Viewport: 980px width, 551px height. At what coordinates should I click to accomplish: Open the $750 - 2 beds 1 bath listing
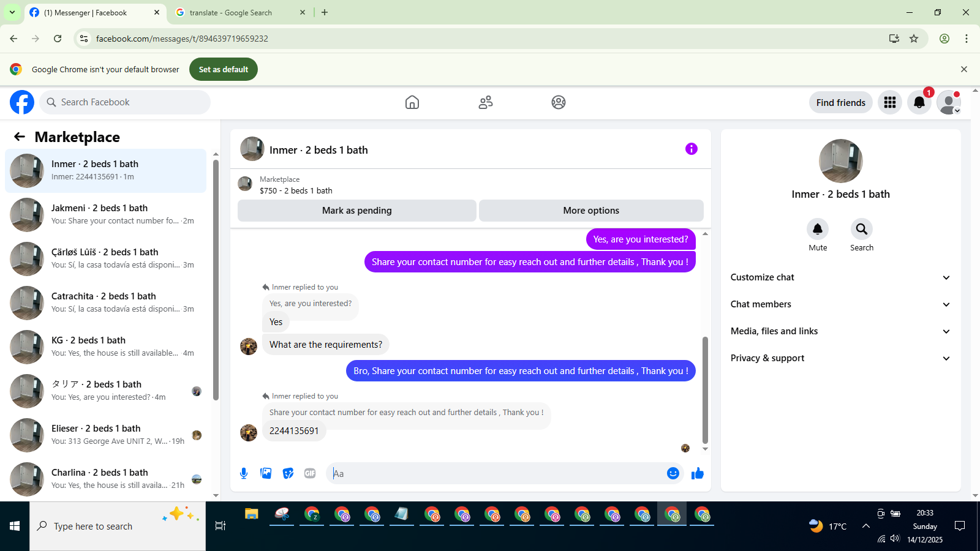point(296,190)
